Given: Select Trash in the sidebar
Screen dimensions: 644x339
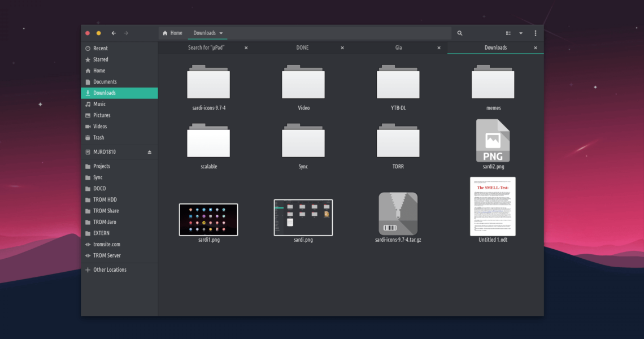Looking at the screenshot, I should click(x=98, y=138).
